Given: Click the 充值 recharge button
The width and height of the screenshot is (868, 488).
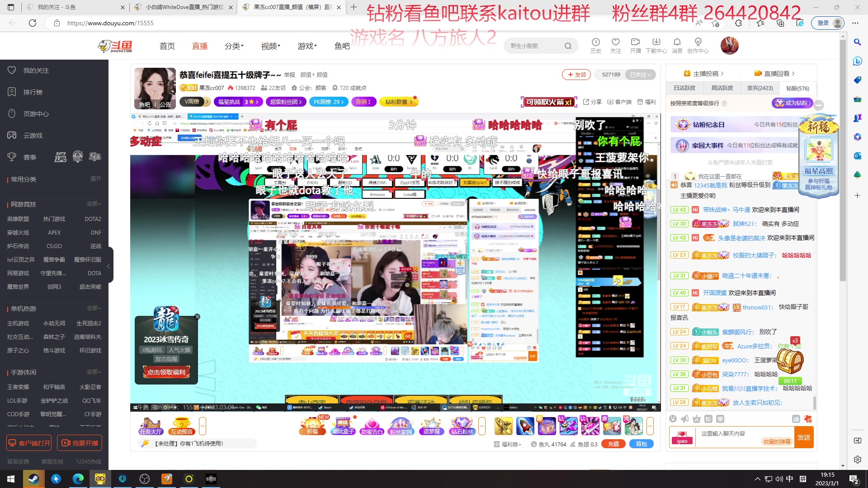Looking at the screenshot, I should (613, 444).
